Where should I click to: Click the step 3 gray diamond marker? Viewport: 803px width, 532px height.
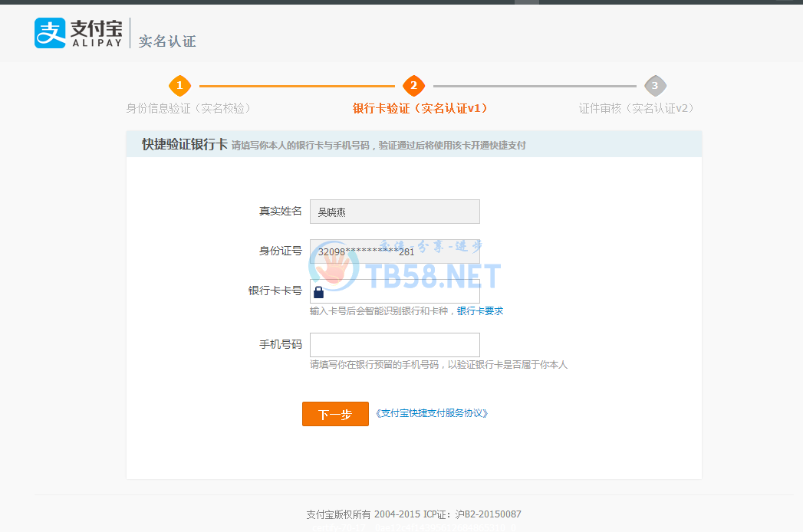point(654,85)
